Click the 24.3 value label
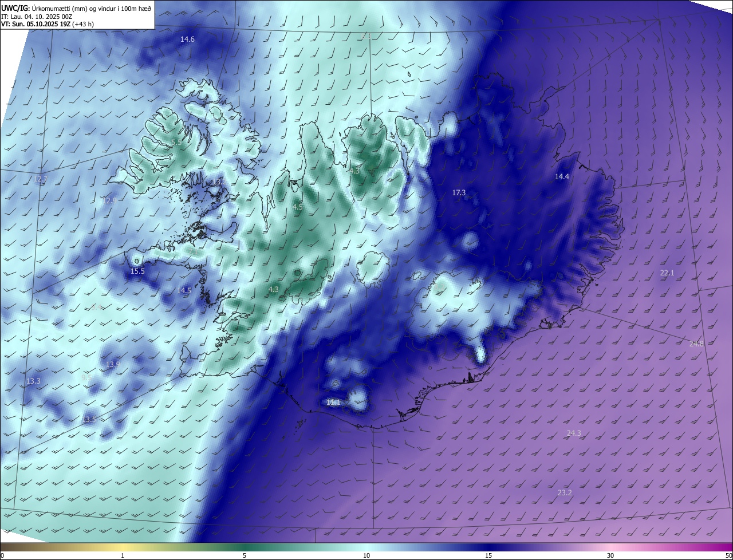 574,433
